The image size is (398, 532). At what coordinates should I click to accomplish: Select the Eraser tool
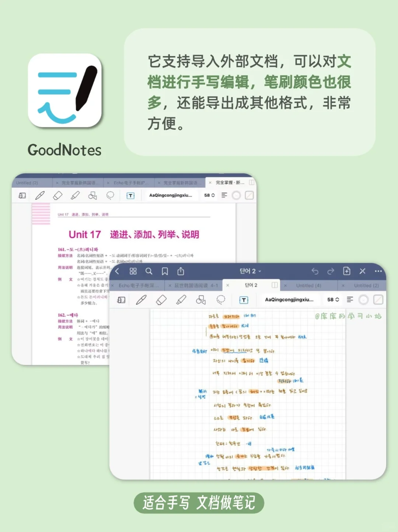(x=161, y=299)
